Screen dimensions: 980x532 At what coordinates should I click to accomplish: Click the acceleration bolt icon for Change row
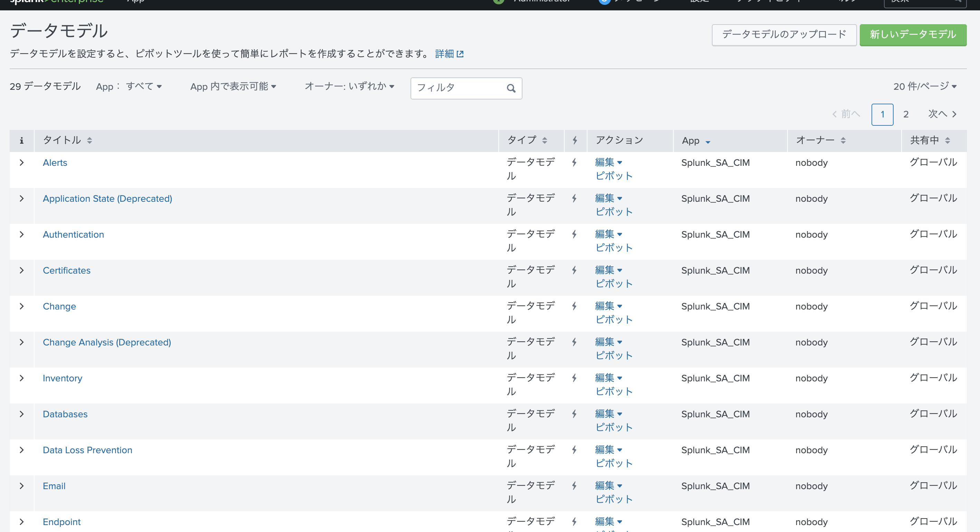pyautogui.click(x=574, y=306)
